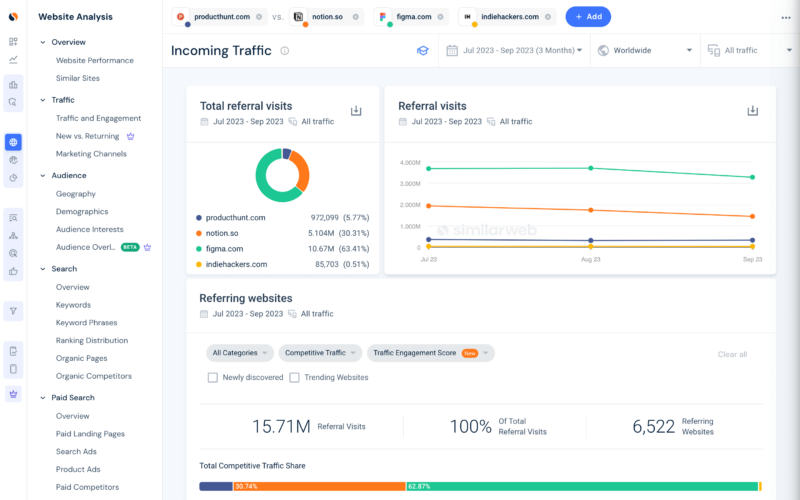
Task: Open Demographics page
Action: point(82,212)
